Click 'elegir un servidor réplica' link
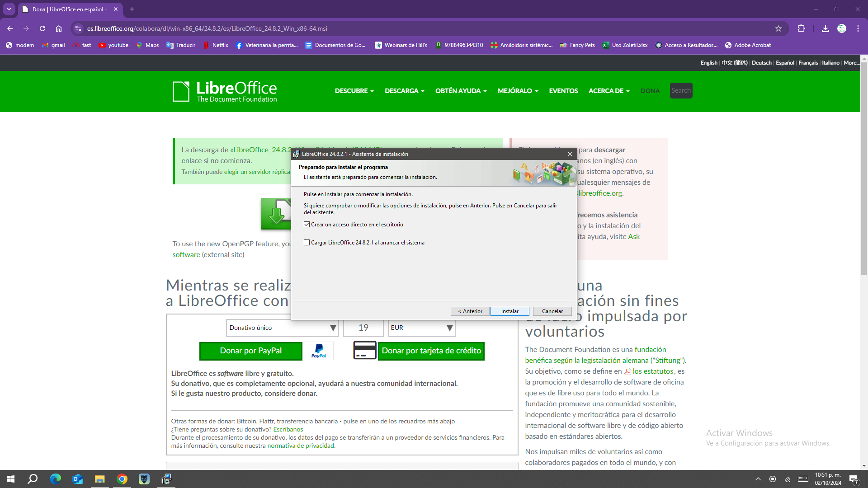 point(257,172)
